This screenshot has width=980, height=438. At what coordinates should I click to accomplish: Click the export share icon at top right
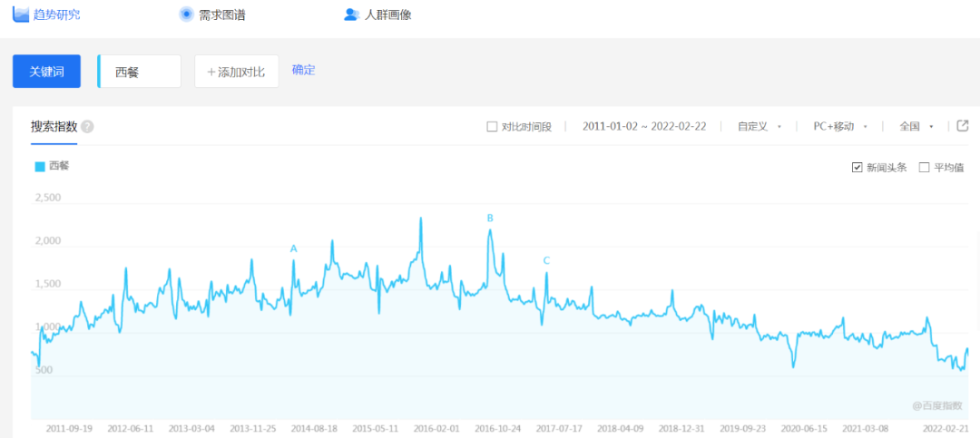[963, 126]
